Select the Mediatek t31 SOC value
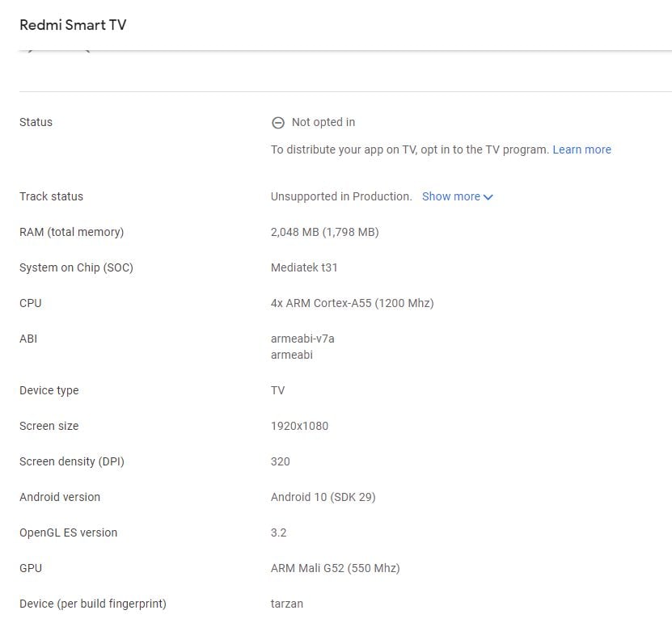Screen dimensions: 672x623 click(304, 267)
